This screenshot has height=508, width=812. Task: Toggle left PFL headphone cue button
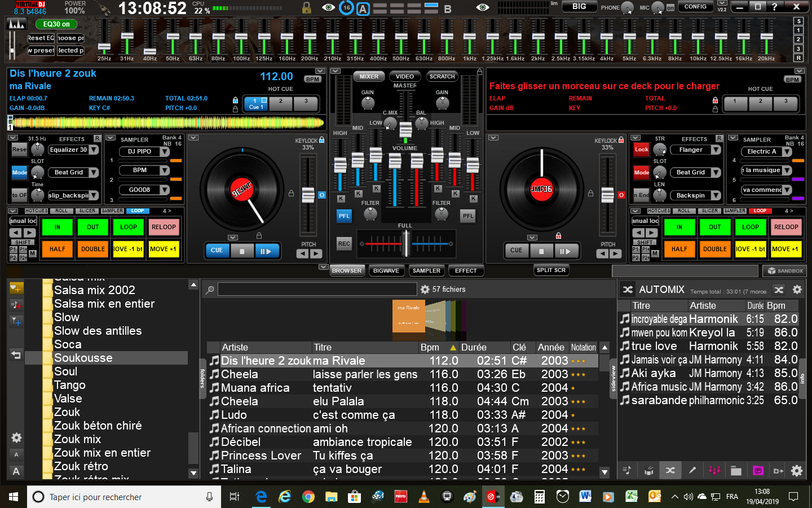[x=344, y=216]
